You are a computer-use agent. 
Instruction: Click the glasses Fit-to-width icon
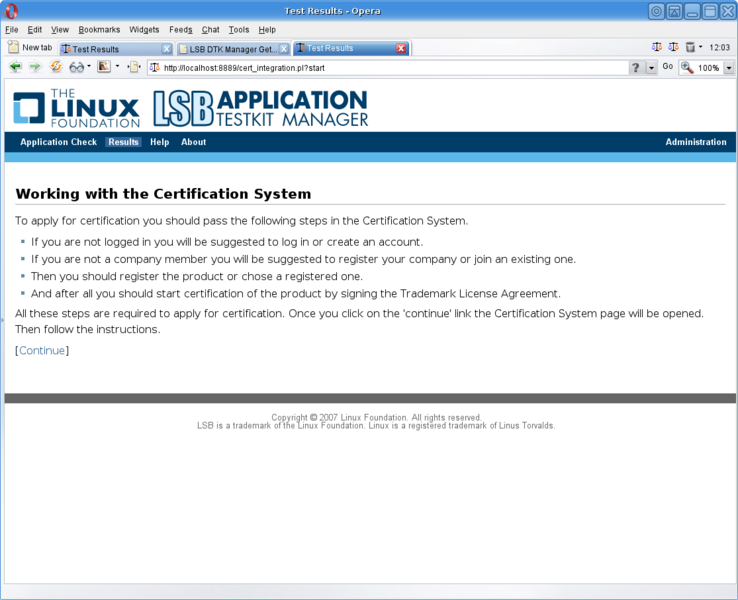click(76, 67)
